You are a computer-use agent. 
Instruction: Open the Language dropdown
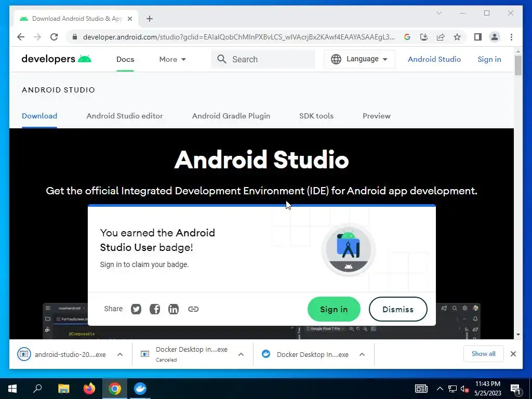(x=360, y=59)
